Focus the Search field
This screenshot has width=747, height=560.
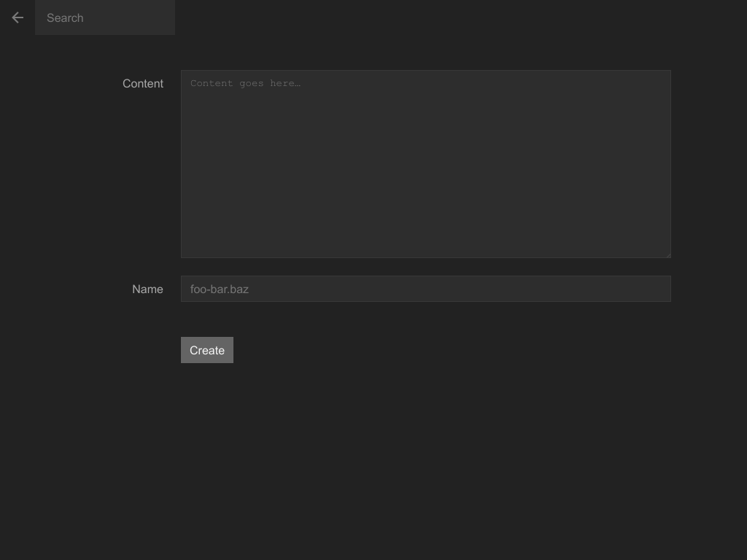tap(104, 17)
